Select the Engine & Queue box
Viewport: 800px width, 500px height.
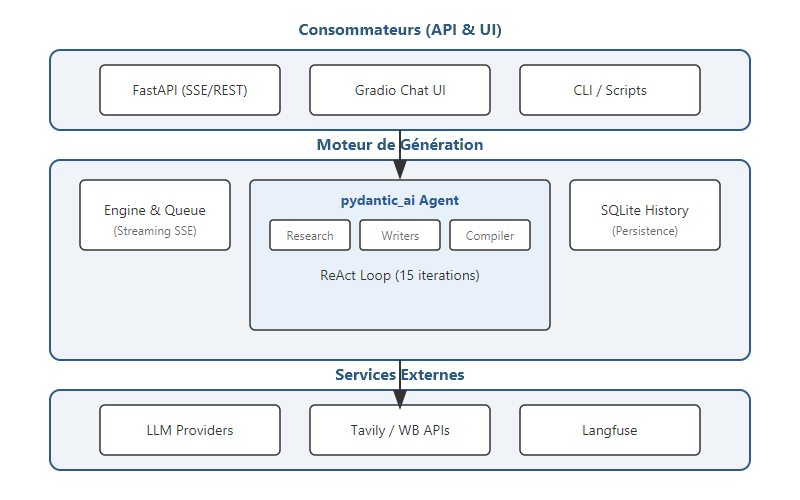coord(155,215)
